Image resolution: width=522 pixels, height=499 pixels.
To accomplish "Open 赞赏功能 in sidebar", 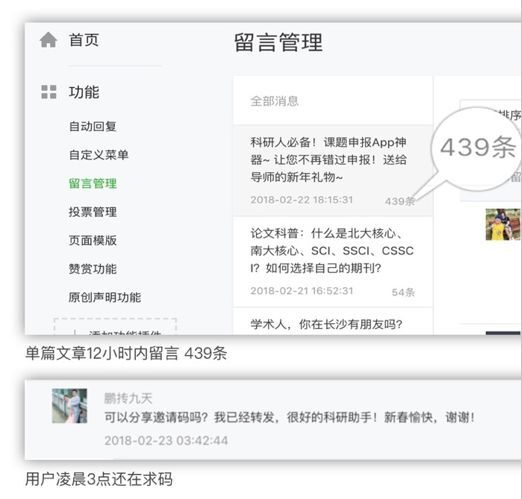I will (x=93, y=269).
